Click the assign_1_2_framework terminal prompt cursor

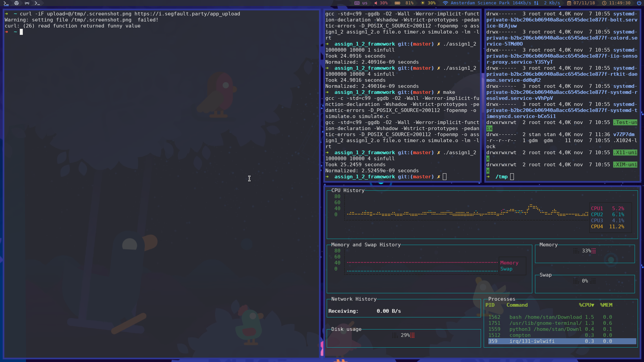pos(444,177)
